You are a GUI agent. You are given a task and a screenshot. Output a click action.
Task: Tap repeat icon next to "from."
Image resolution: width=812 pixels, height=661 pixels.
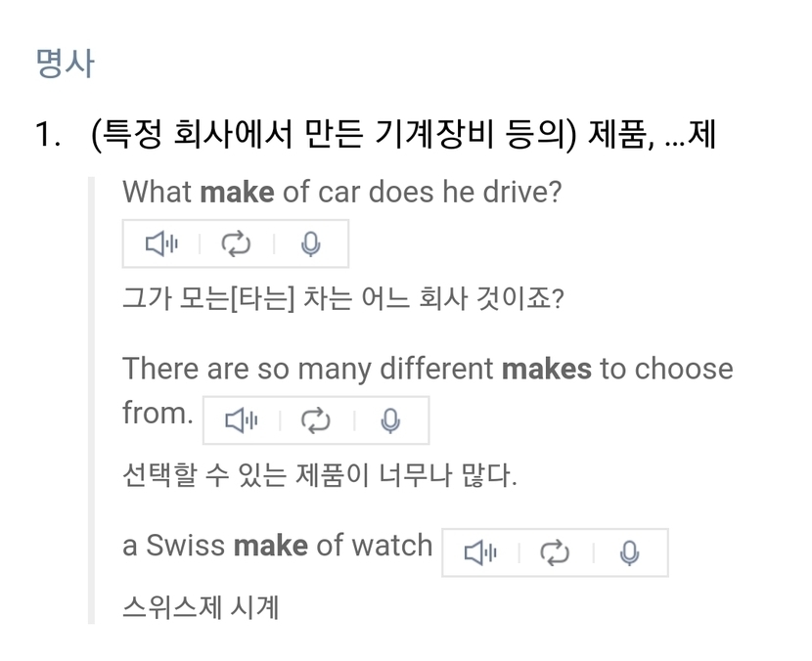[x=316, y=420]
